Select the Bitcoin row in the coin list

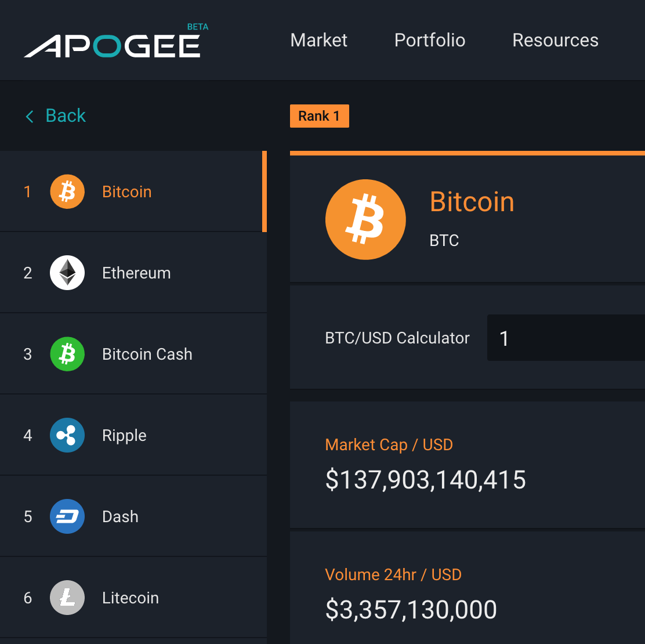(x=145, y=191)
